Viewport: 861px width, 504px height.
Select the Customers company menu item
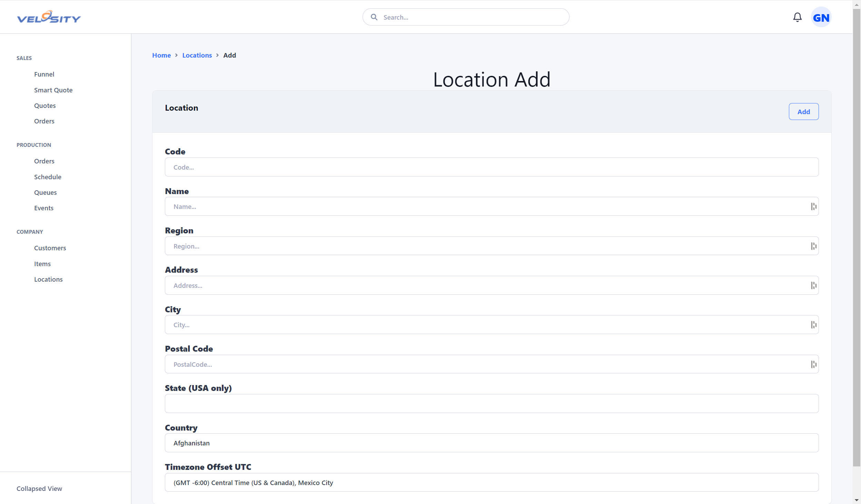(50, 247)
